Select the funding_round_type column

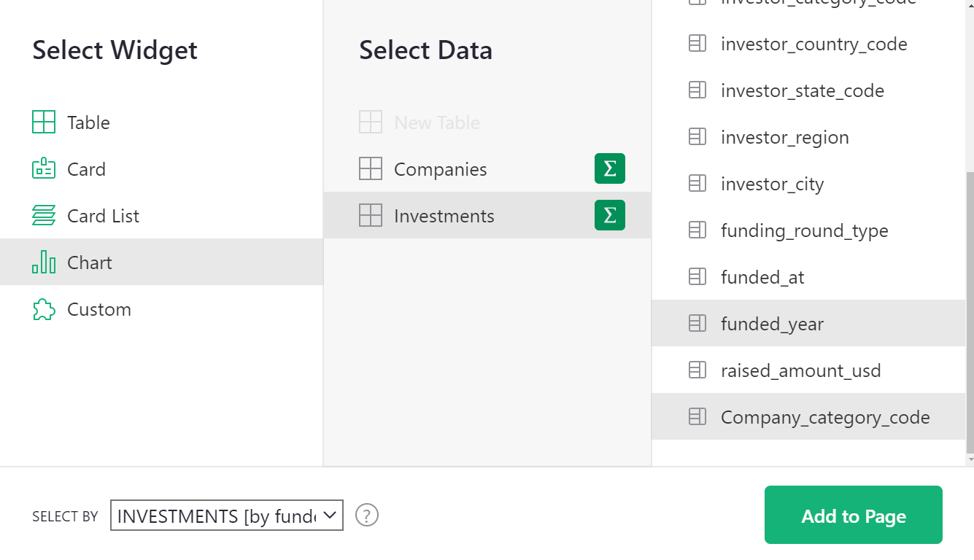coord(804,230)
